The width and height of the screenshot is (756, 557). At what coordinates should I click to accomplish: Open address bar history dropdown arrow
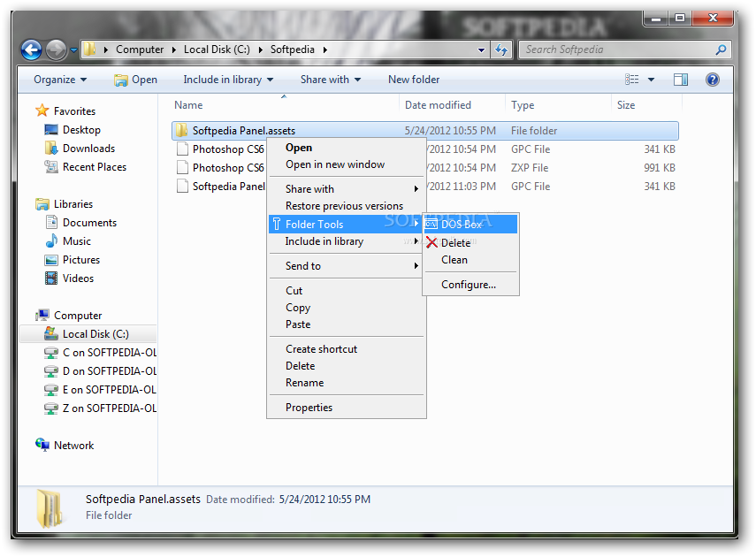(481, 50)
